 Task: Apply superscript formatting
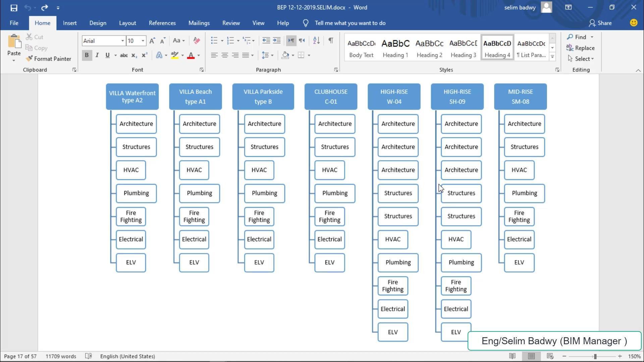click(145, 55)
